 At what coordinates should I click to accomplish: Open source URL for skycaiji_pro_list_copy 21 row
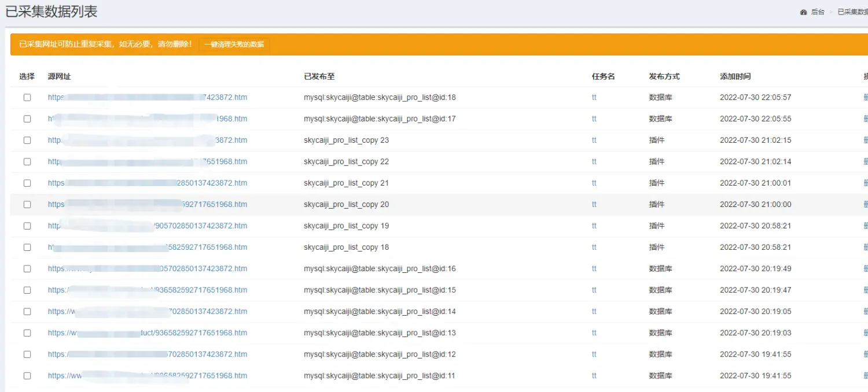[x=147, y=183]
